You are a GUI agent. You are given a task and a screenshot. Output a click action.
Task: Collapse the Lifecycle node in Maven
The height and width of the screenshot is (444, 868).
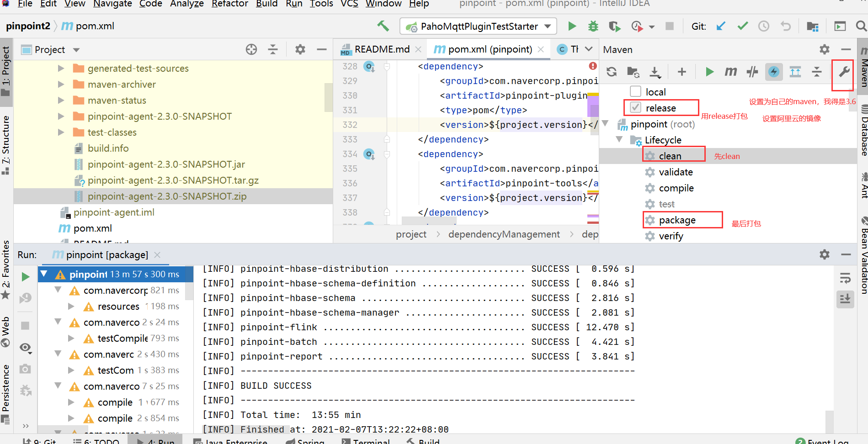pyautogui.click(x=619, y=140)
